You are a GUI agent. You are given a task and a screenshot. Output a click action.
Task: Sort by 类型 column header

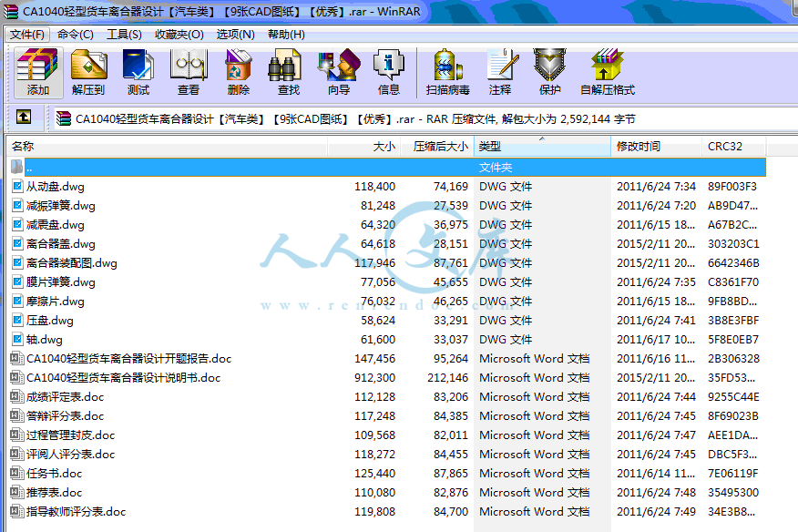(543, 147)
